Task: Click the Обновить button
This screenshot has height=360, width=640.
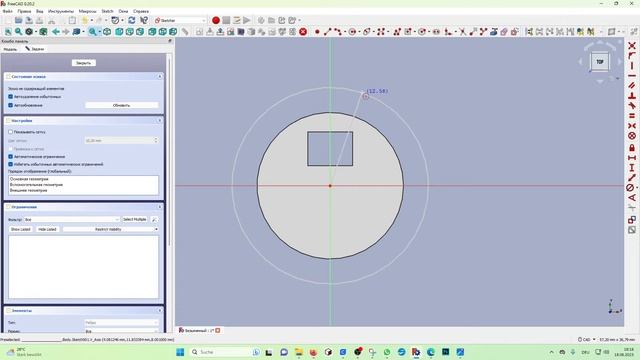Action: (x=121, y=105)
